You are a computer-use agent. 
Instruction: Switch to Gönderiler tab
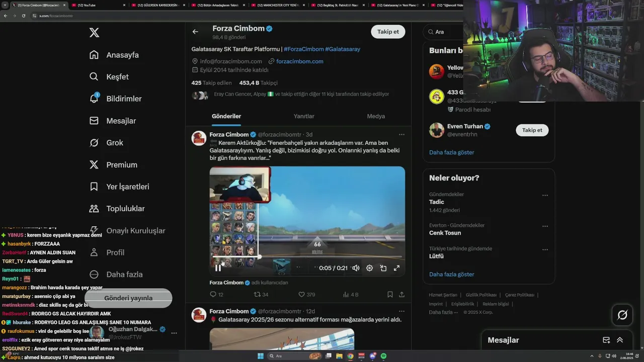point(226,116)
